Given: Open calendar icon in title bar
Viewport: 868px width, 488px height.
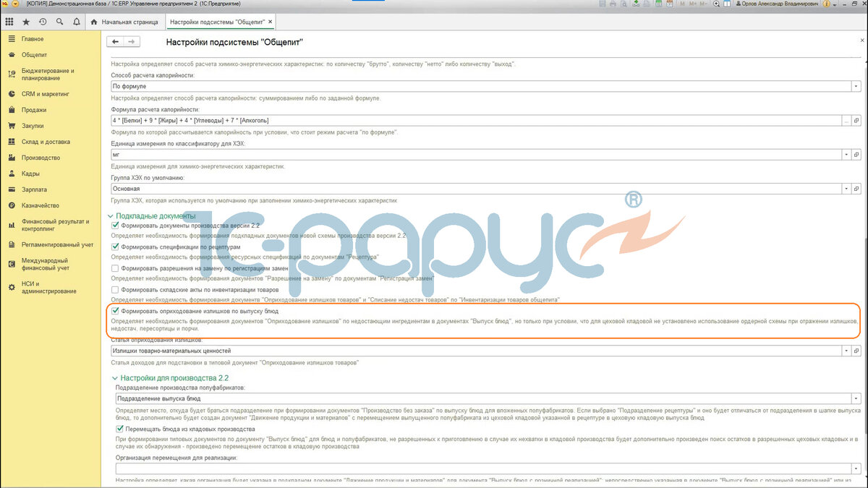Looking at the screenshot, I should tap(669, 4).
